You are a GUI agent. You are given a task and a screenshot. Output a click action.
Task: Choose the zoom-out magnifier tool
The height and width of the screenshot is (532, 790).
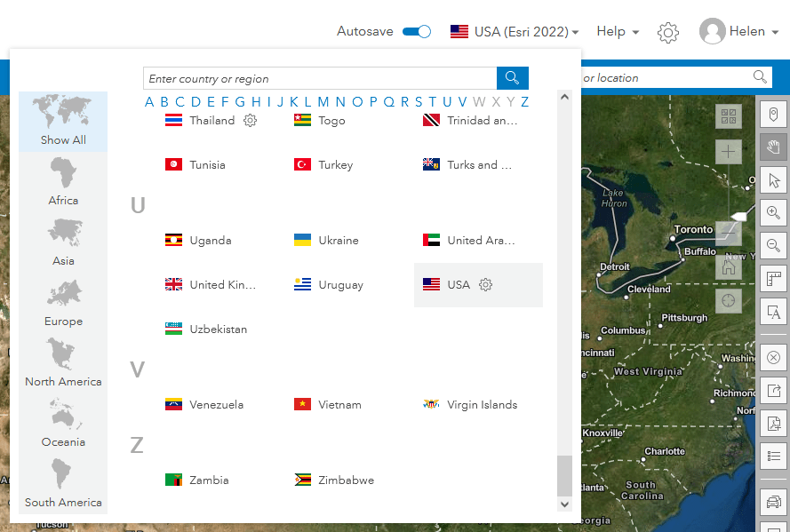pos(773,246)
